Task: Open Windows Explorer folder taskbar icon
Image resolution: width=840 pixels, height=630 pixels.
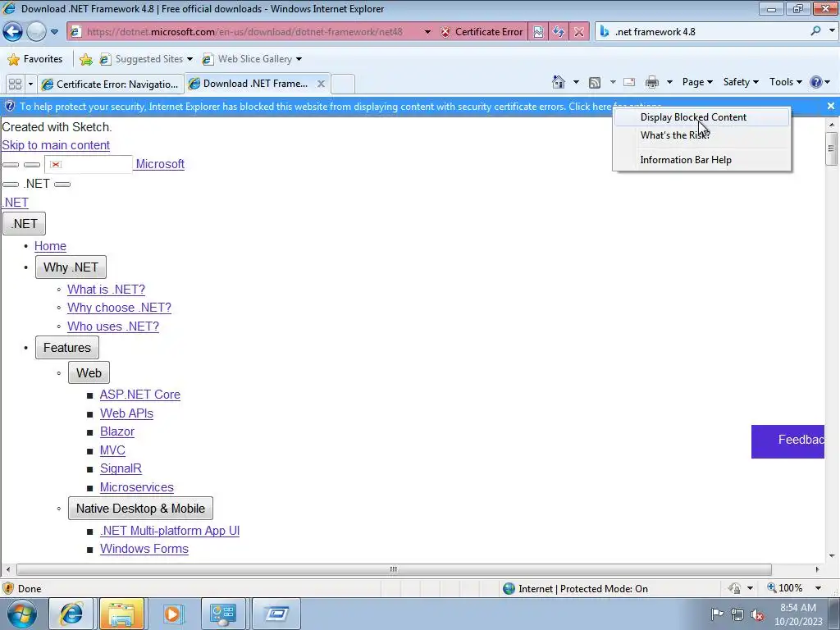Action: click(121, 614)
